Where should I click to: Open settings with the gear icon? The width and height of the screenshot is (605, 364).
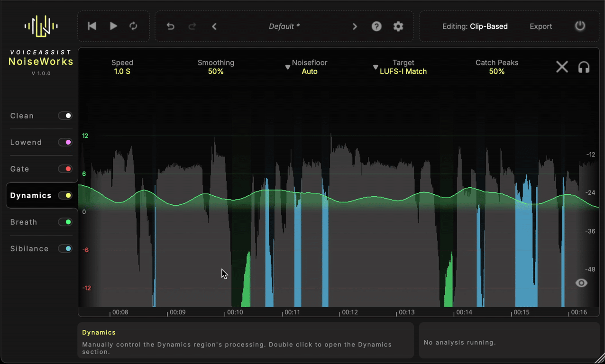click(398, 26)
